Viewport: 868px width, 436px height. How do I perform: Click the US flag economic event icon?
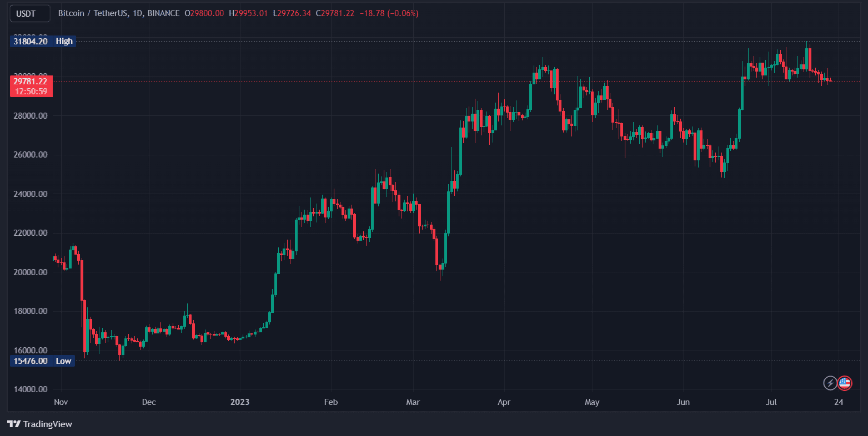845,383
